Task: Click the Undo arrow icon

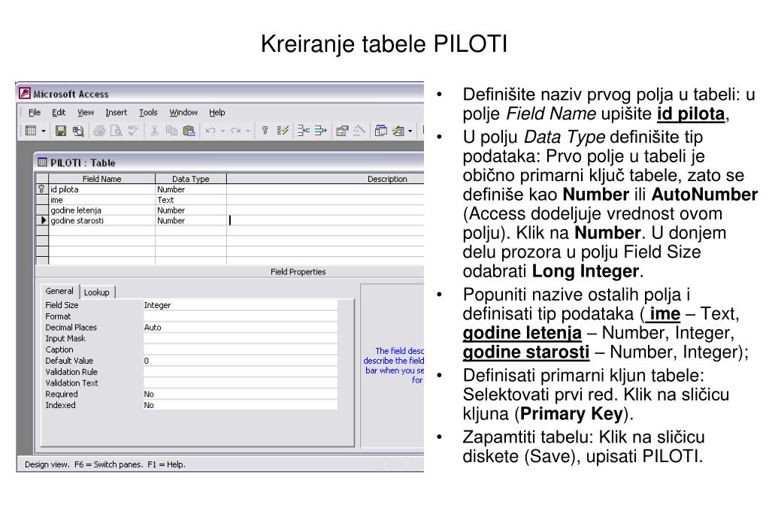Action: point(210,131)
